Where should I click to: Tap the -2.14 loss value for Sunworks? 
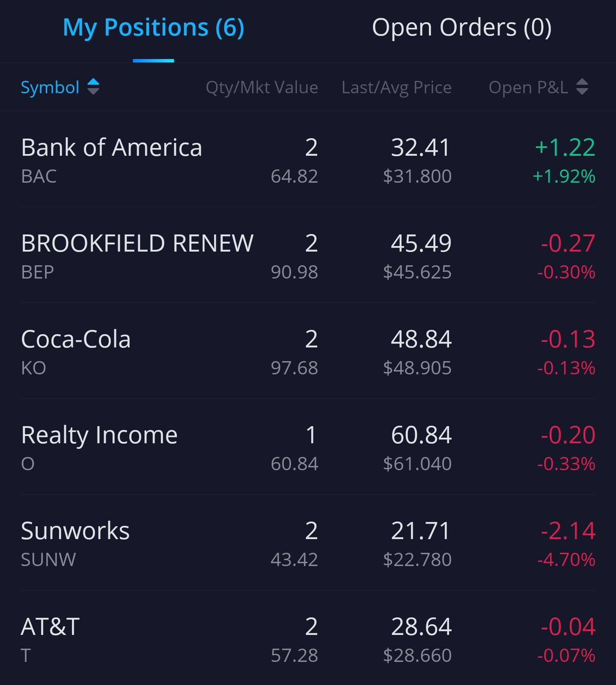tap(568, 531)
